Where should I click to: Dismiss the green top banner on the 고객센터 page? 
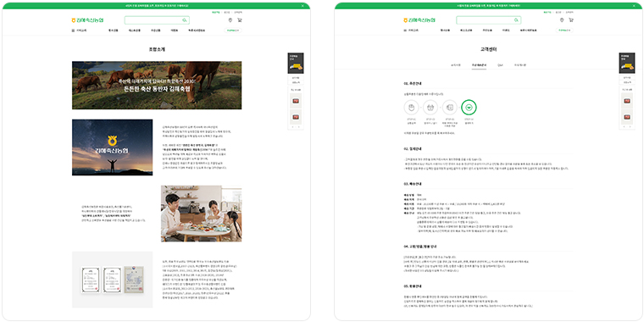point(634,6)
